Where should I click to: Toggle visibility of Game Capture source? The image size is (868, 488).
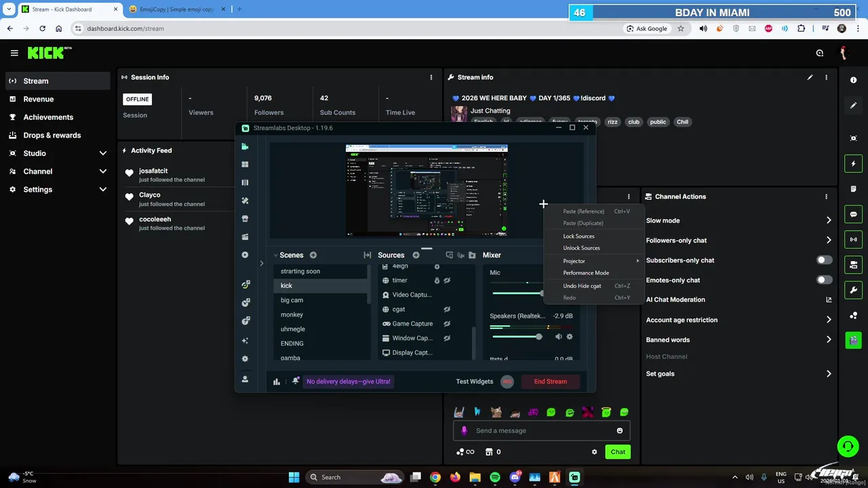447,324
